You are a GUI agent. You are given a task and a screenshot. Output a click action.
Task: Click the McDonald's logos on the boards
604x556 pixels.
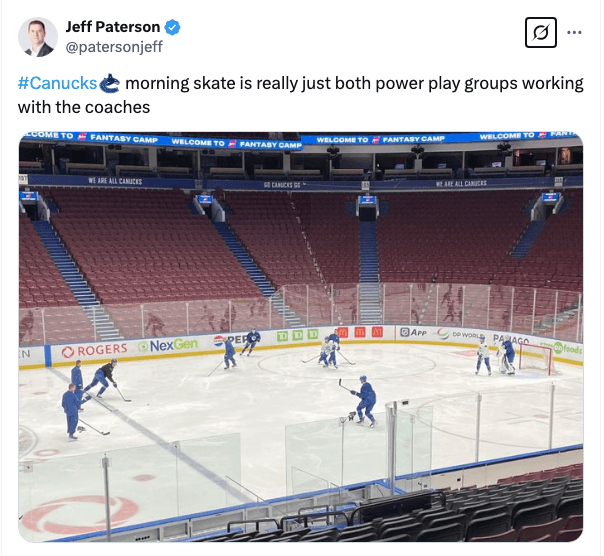(360, 332)
